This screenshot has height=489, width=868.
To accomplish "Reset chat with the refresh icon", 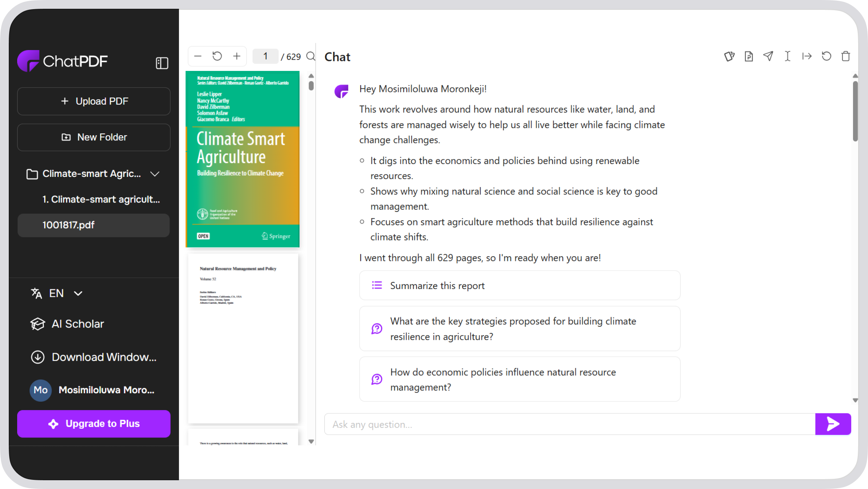I will point(826,56).
